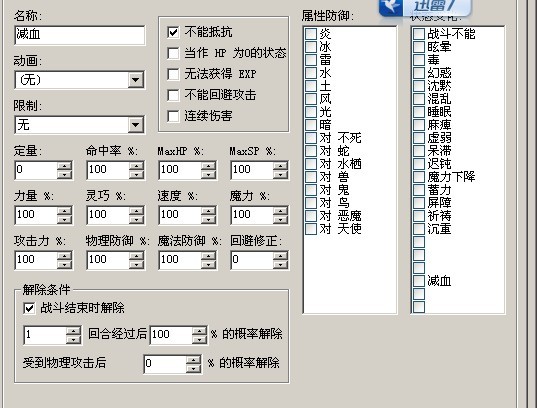Viewport: 537px width, 408px height.
Task: Check the 虚弱 state box
Action: coord(419,138)
